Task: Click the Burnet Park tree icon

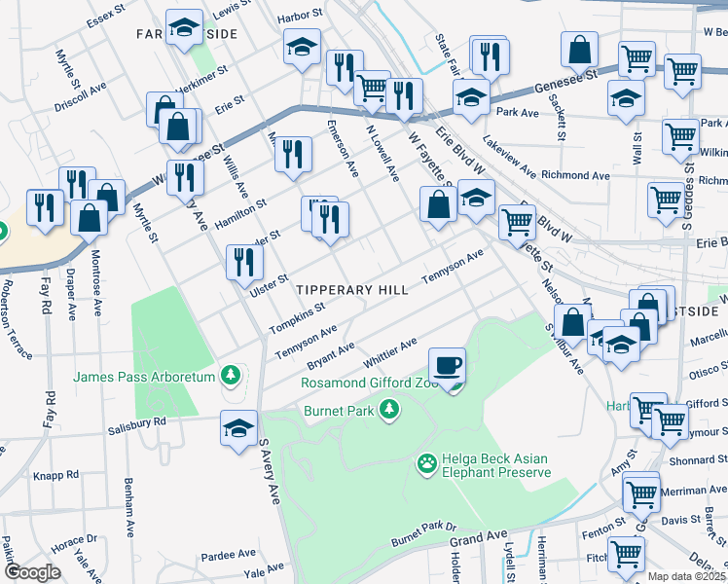Action: point(390,409)
